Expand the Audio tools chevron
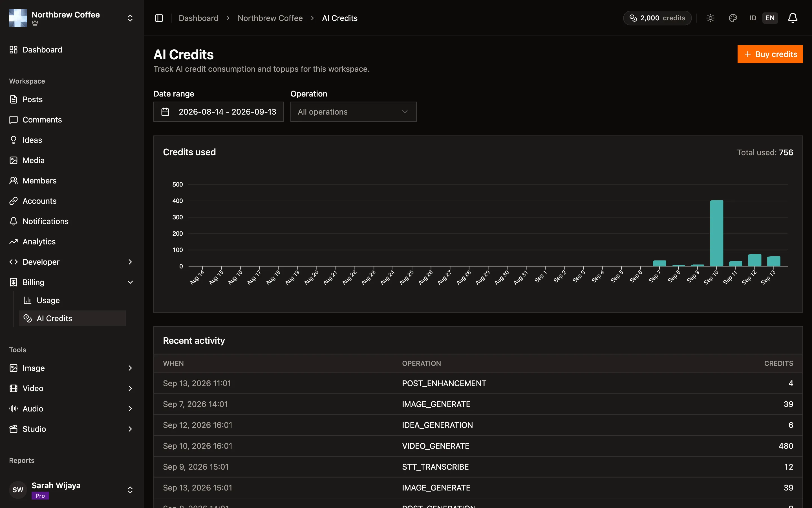Screen dimensions: 812x508 pyautogui.click(x=130, y=409)
